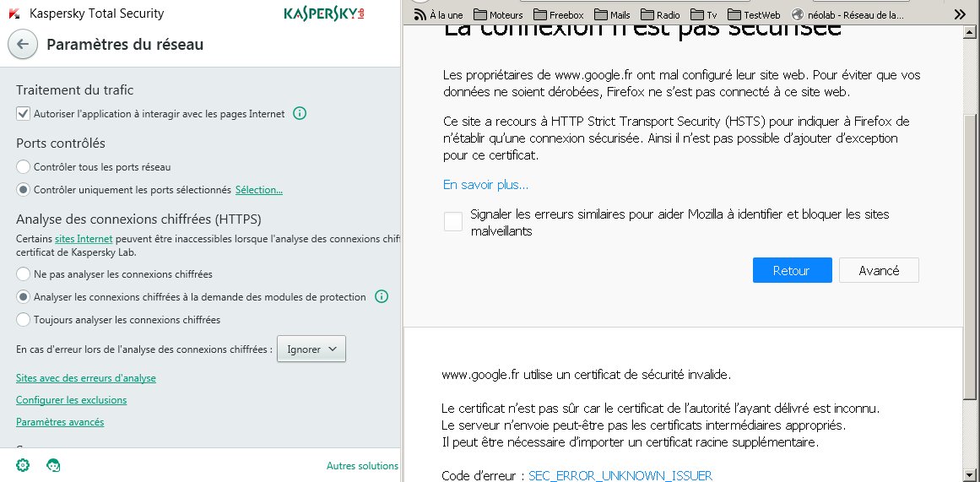Open Radio bookmarks folder
The image size is (980, 482).
click(661, 14)
